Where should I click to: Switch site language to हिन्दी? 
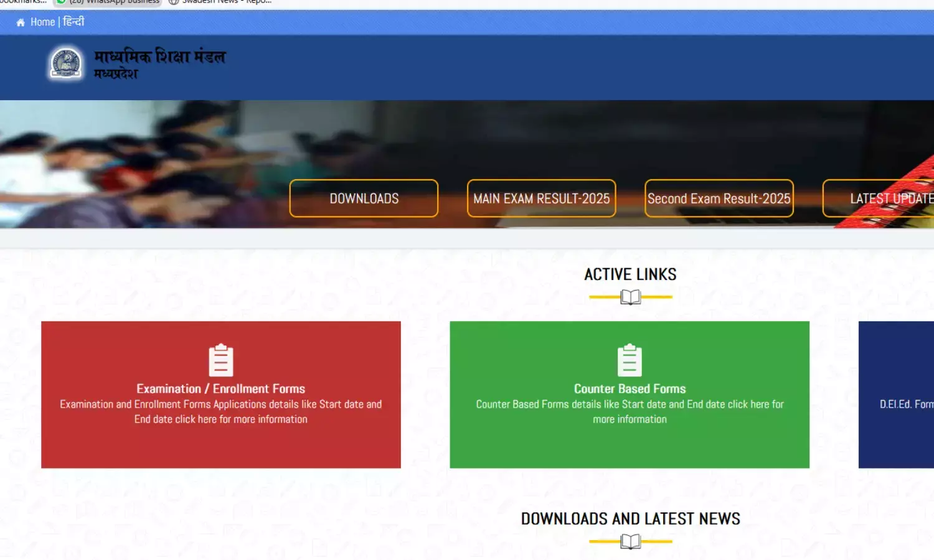[x=73, y=22]
